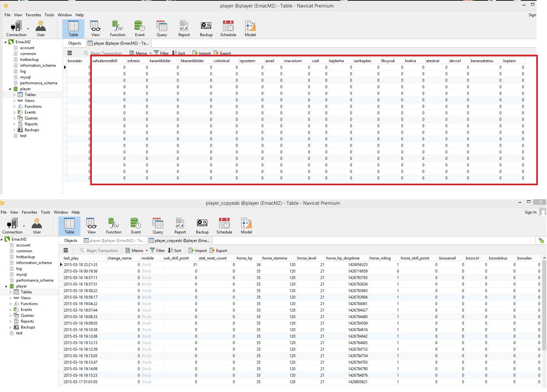Open View icon in upper window toolbar

click(95, 29)
